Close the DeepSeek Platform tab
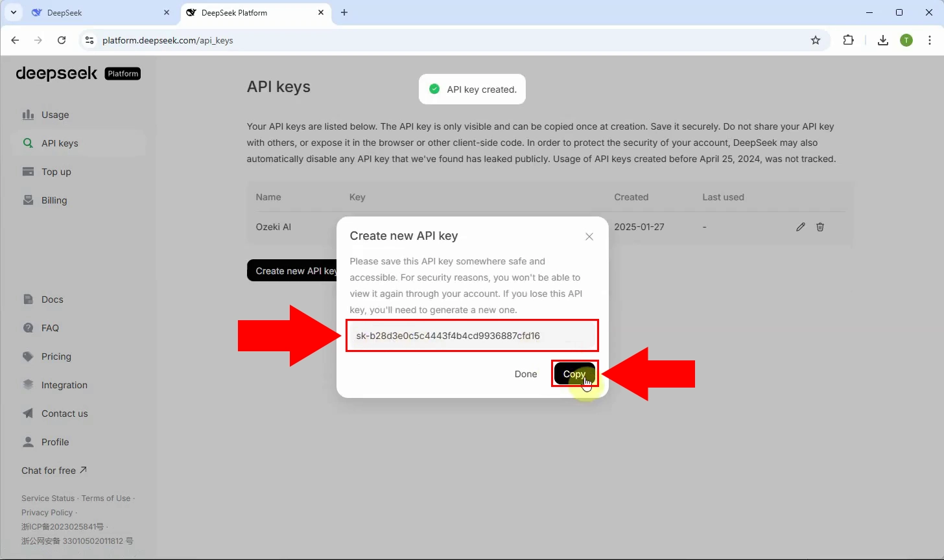Image resolution: width=944 pixels, height=560 pixels. pos(321,13)
